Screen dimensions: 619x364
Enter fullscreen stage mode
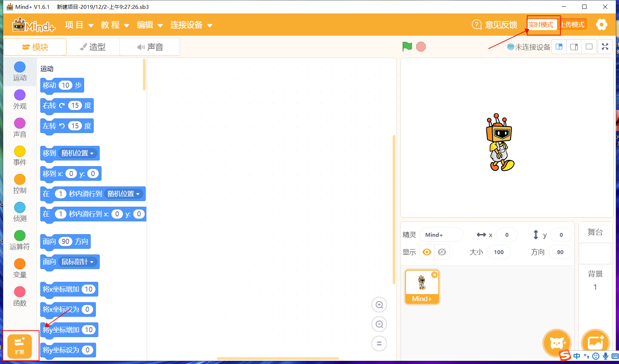click(605, 47)
